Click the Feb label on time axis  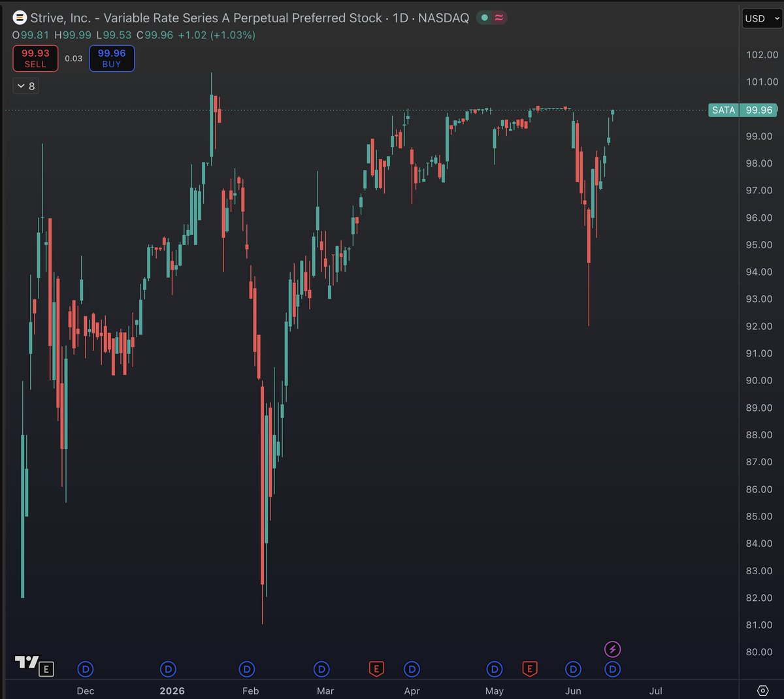tap(251, 691)
